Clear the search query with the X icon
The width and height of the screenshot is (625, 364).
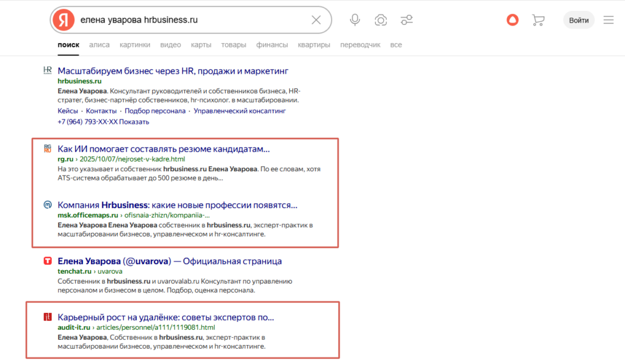point(316,20)
